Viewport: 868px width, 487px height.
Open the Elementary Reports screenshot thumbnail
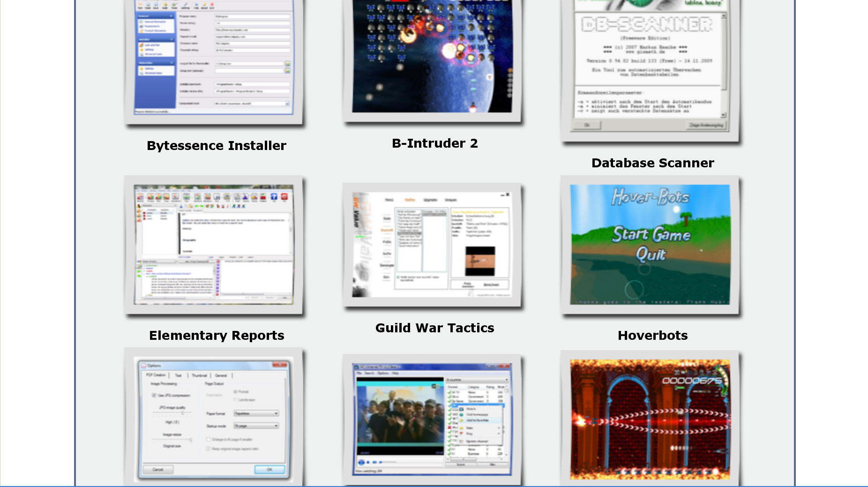[x=214, y=244]
